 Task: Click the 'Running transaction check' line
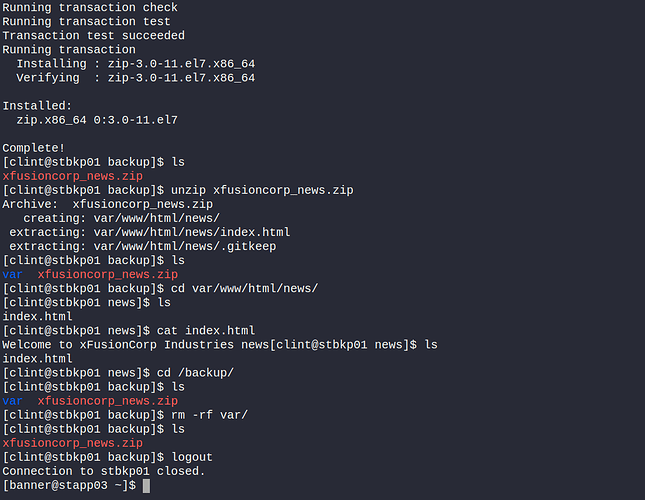[88, 8]
